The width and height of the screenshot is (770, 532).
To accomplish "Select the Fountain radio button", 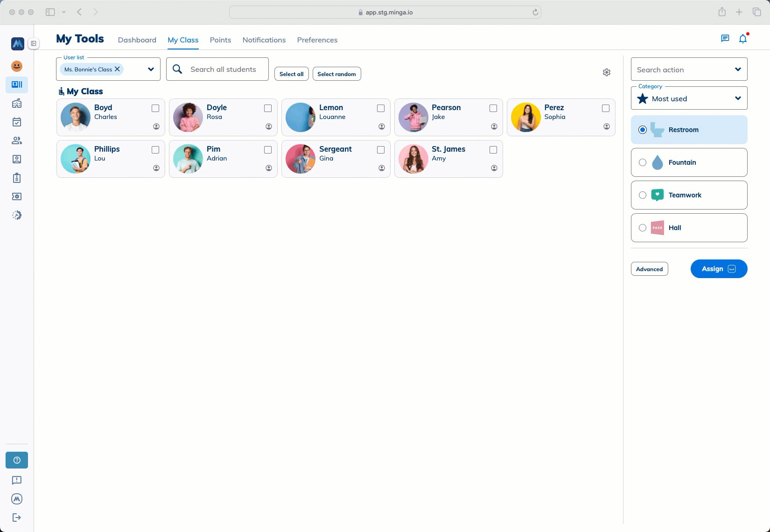I will coord(643,162).
